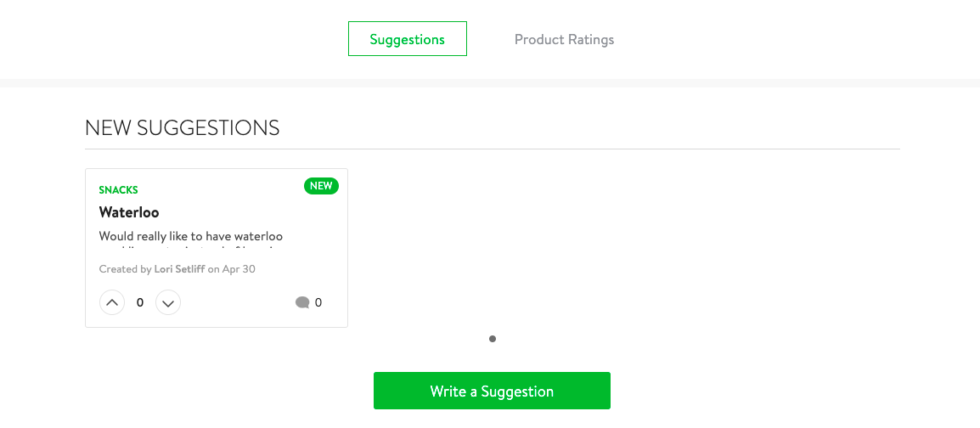Open the Product Ratings tab
The height and width of the screenshot is (428, 980).
565,39
